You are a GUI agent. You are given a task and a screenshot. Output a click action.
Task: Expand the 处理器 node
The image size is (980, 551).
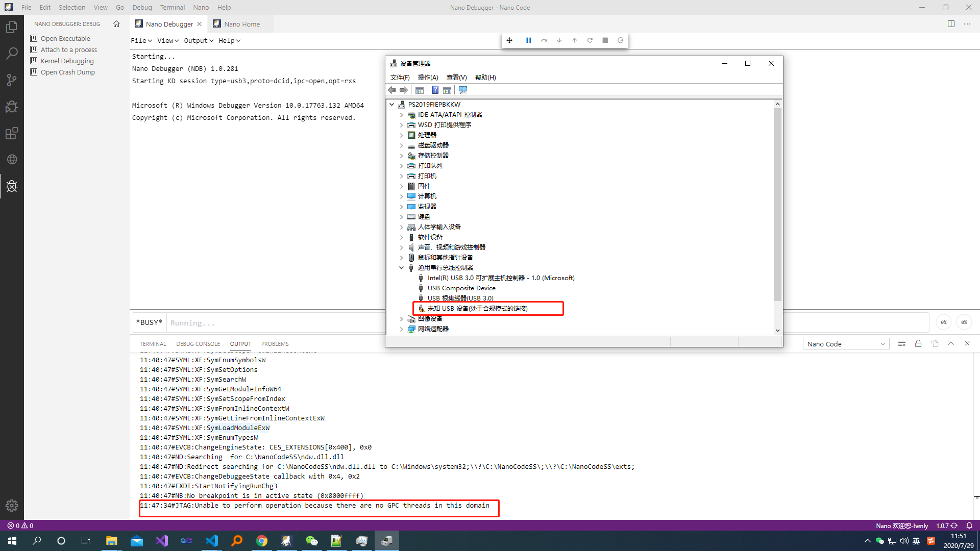[x=402, y=135]
